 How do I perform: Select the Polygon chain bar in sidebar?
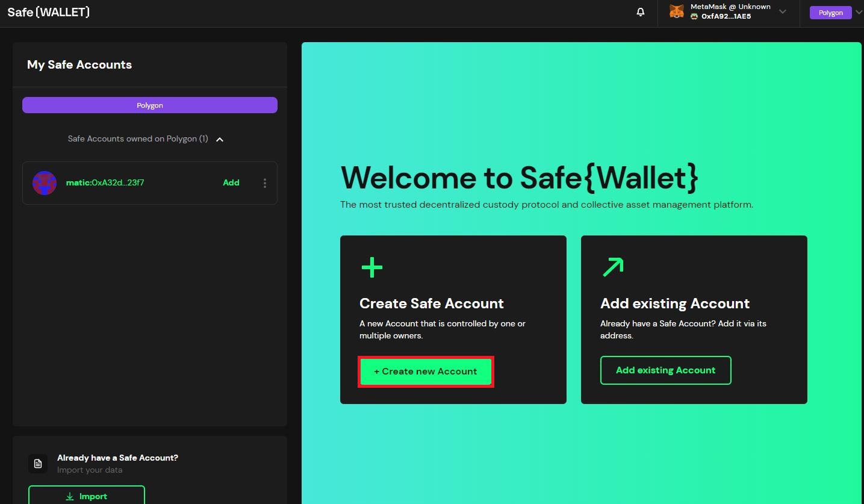point(150,105)
